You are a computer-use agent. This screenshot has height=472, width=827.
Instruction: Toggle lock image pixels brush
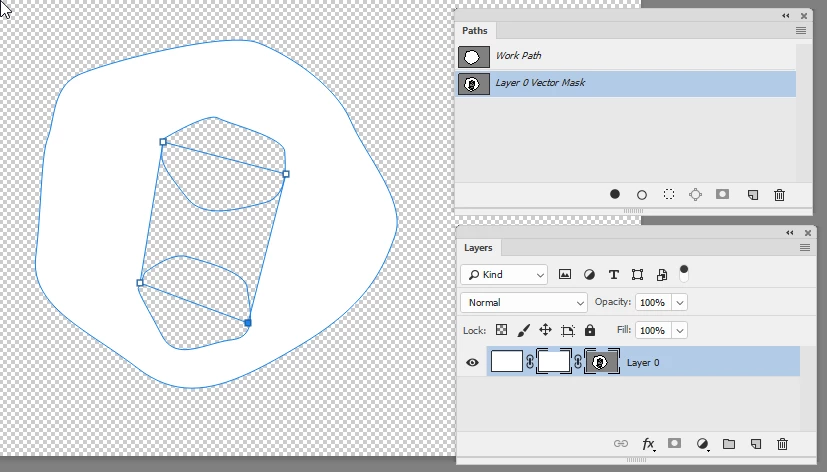point(523,330)
